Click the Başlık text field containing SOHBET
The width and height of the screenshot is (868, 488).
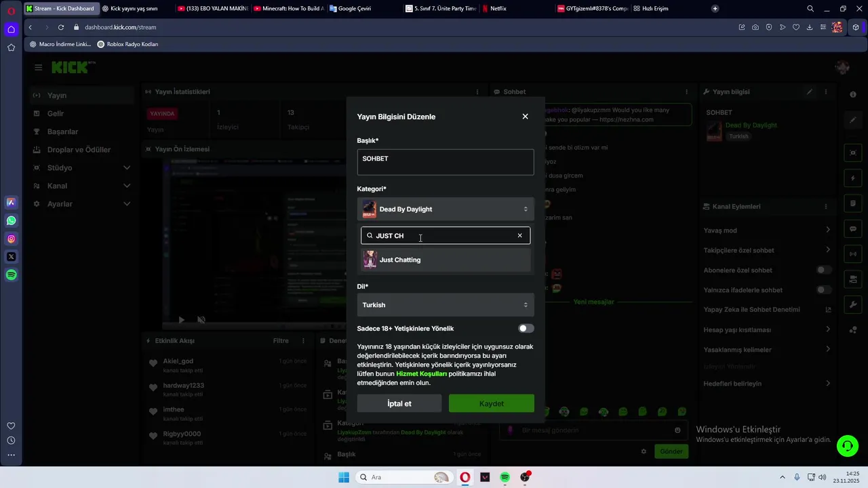[x=446, y=163]
